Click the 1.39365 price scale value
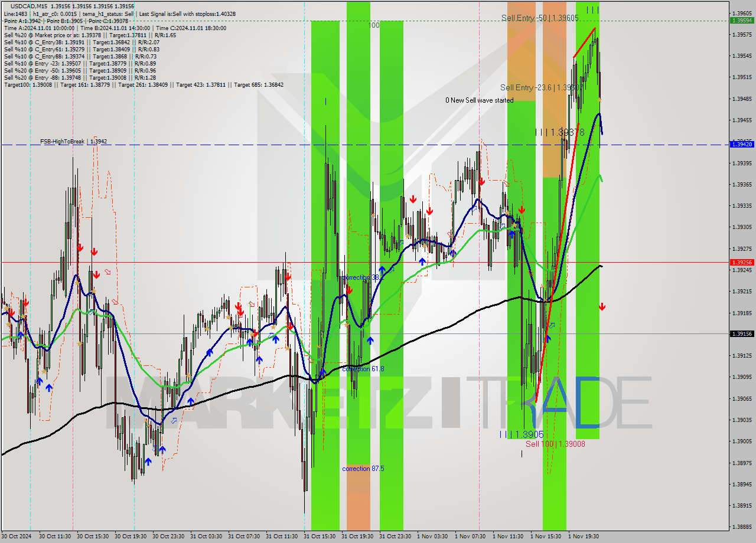 [x=742, y=184]
